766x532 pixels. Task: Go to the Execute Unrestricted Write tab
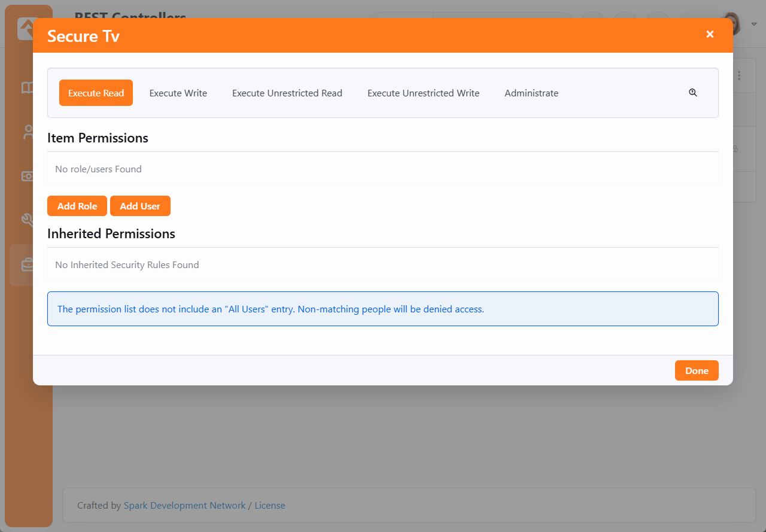point(423,93)
